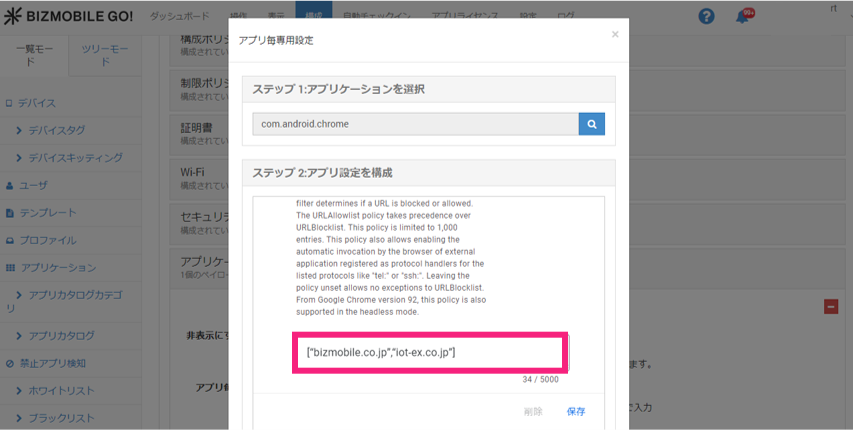Click the application package name field
The height and width of the screenshot is (430, 853).
pos(415,124)
